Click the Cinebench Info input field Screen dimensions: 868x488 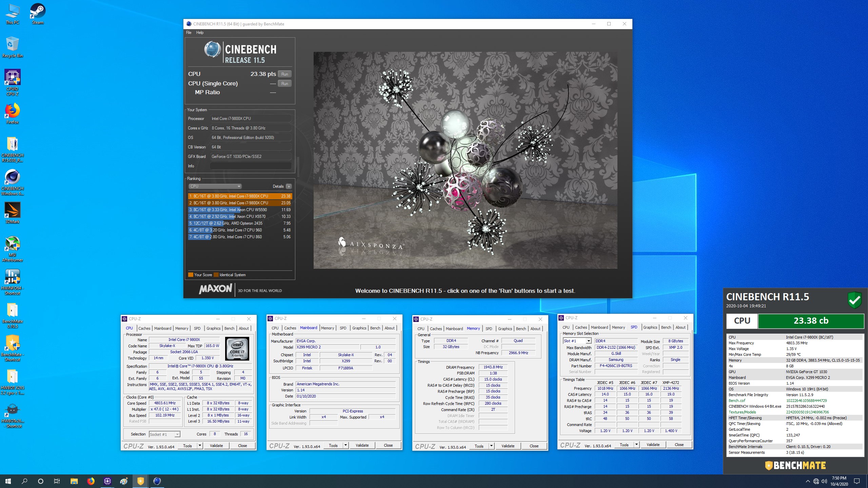tap(251, 166)
